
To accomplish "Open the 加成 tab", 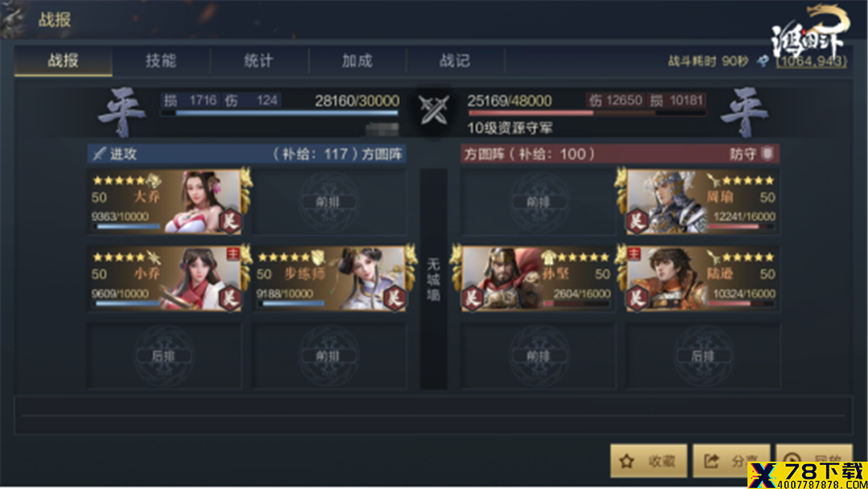I will point(357,60).
